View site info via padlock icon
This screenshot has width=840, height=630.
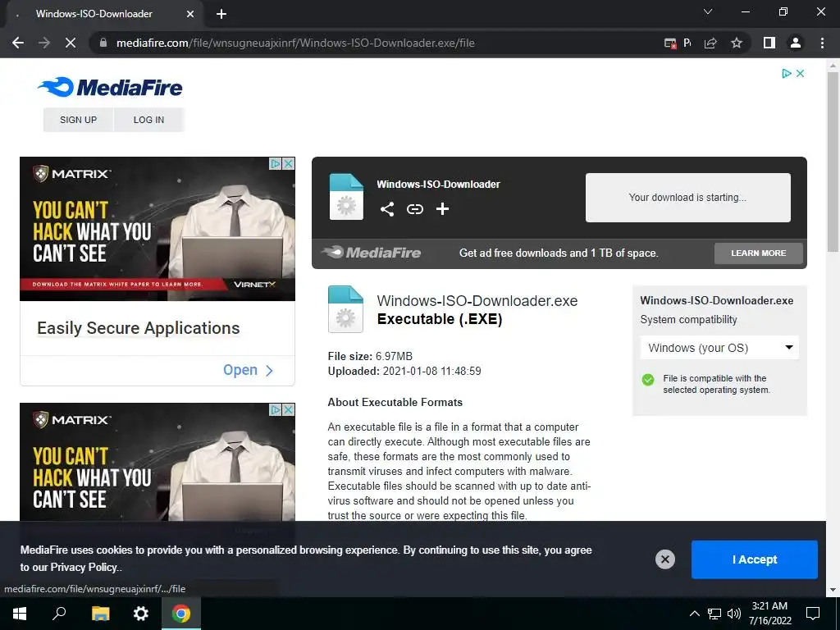103,43
